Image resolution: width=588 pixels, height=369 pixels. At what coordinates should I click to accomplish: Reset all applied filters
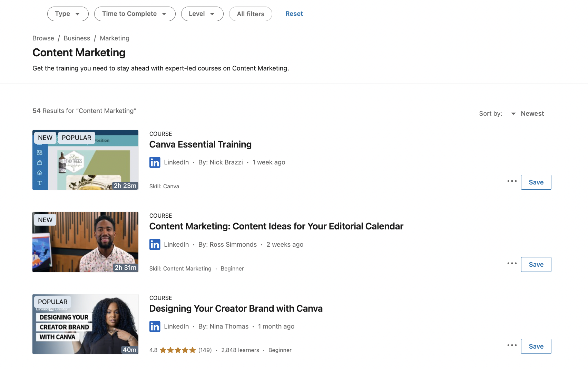(294, 14)
